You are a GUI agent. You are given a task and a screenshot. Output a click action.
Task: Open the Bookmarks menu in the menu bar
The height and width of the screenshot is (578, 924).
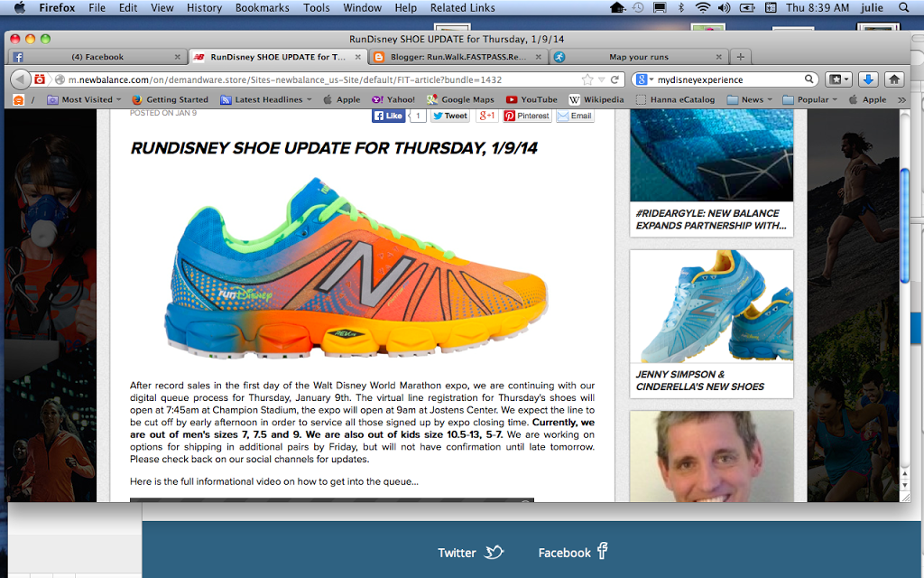point(263,7)
